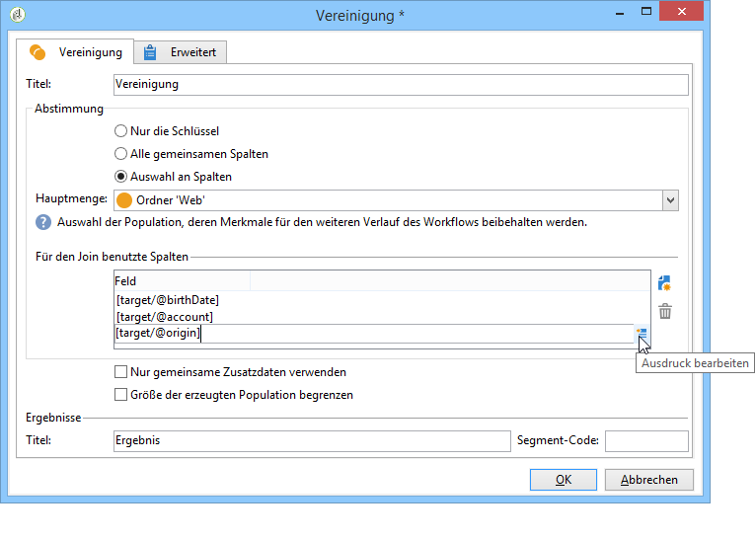
Task: Click the trash icon to delete column
Action: pos(665,311)
